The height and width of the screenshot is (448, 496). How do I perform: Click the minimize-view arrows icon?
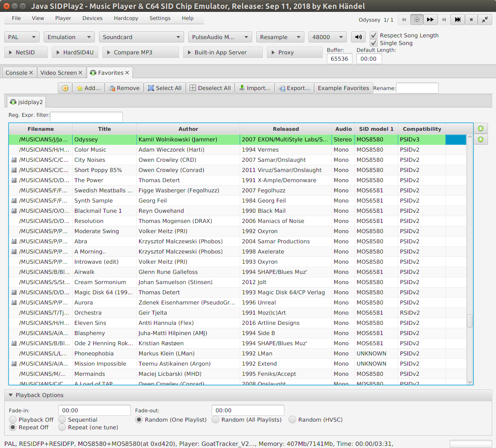coord(485,20)
